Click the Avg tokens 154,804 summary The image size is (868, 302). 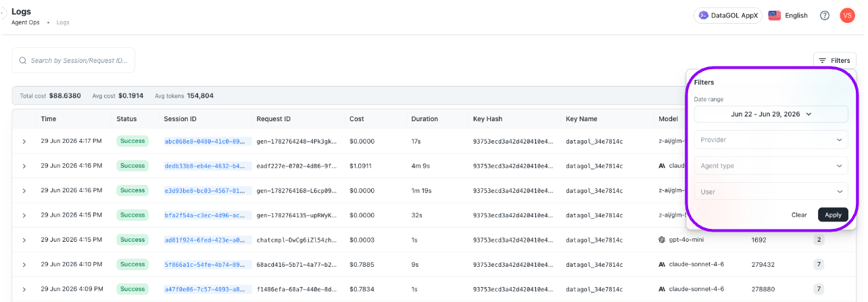(x=184, y=95)
